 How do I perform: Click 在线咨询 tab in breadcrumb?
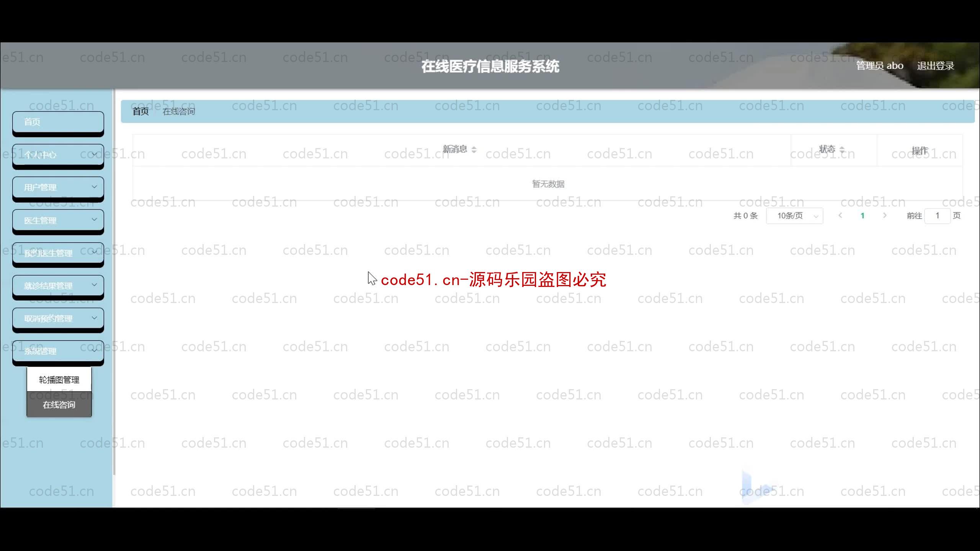pyautogui.click(x=179, y=111)
